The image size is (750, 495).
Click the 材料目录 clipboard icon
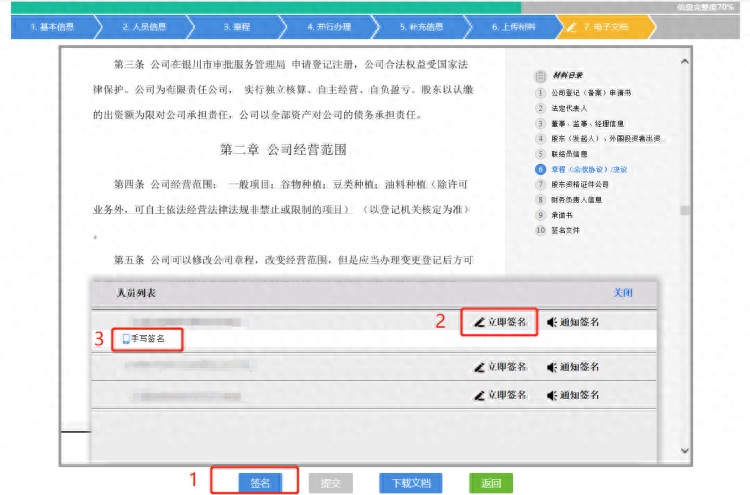541,75
